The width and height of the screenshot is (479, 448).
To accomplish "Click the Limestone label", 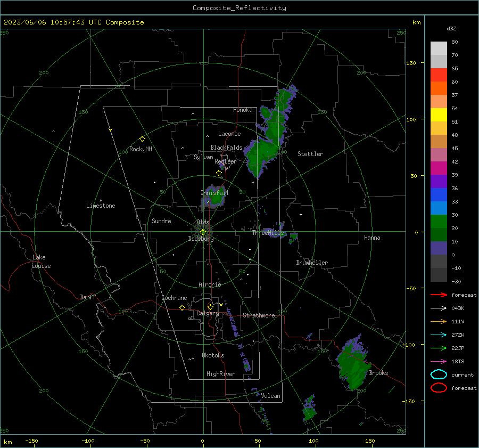I will coord(101,206).
